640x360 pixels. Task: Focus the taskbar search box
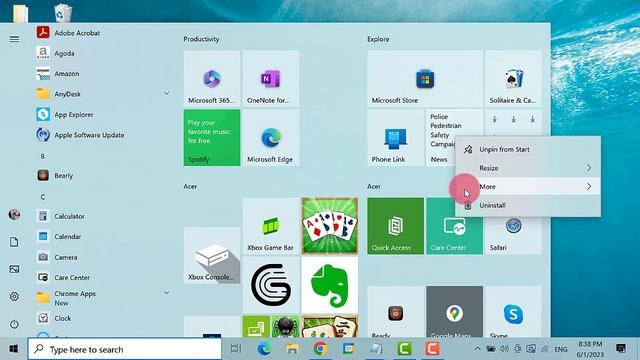[x=124, y=349]
